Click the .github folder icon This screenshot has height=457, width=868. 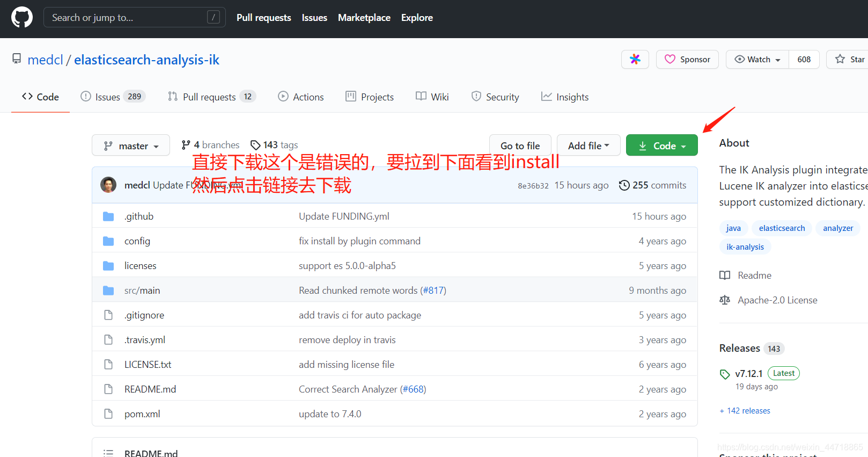108,216
